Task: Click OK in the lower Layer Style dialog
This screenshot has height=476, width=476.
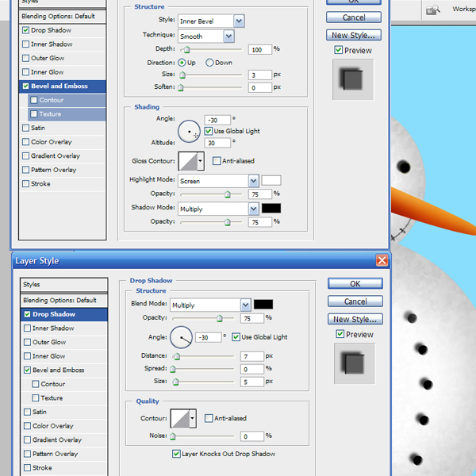Action: click(355, 283)
